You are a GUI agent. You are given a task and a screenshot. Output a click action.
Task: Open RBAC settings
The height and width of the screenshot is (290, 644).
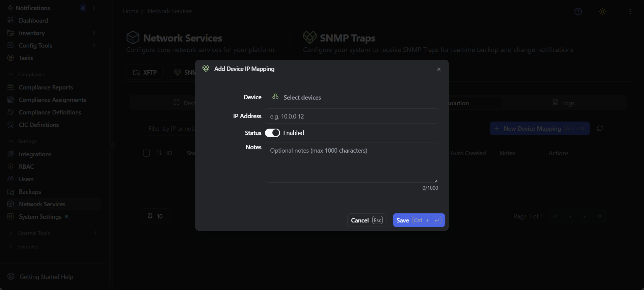click(26, 166)
